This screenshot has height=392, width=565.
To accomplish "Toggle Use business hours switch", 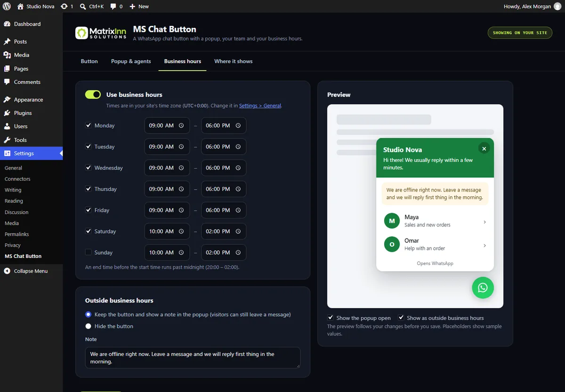I will [x=93, y=95].
